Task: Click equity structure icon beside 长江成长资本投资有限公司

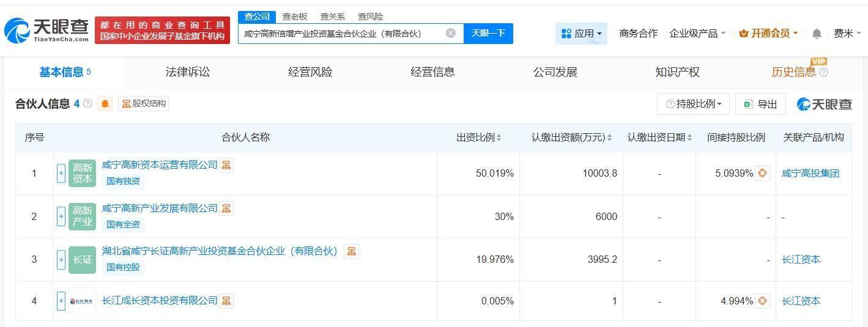Action: [226, 301]
